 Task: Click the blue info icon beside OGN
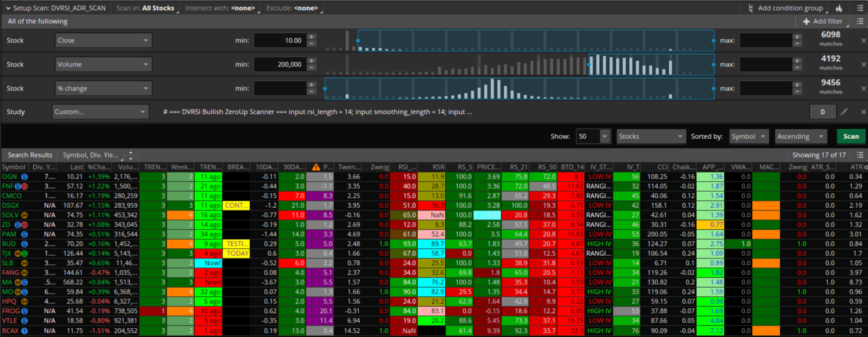(x=24, y=177)
